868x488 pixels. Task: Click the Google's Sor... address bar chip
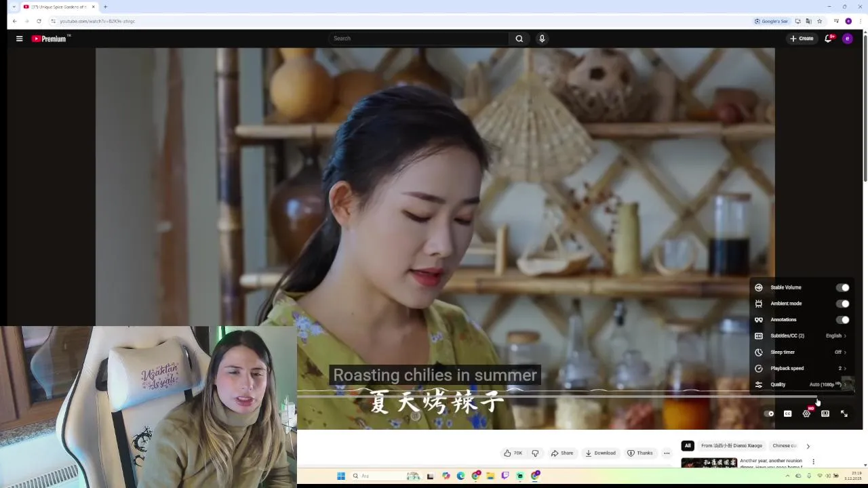pos(771,21)
